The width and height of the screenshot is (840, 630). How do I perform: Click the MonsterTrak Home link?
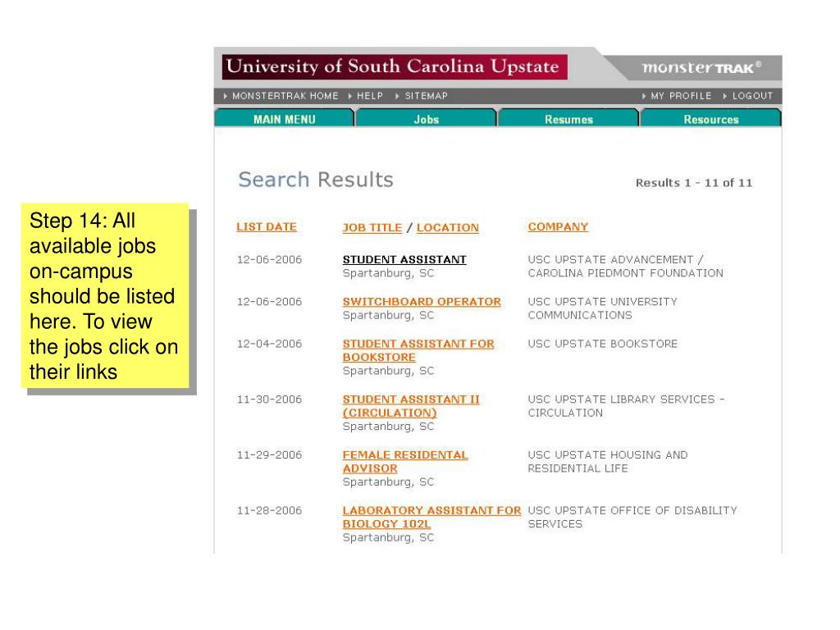point(285,96)
